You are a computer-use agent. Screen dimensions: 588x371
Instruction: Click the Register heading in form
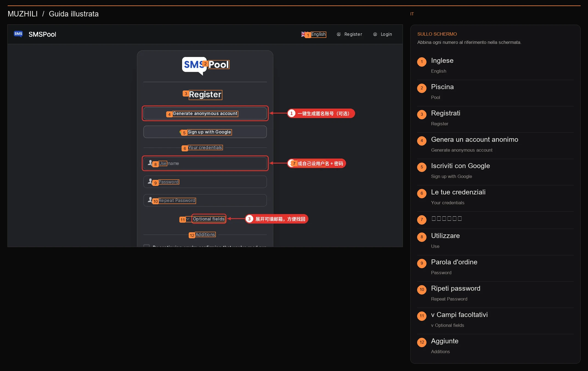(x=205, y=95)
